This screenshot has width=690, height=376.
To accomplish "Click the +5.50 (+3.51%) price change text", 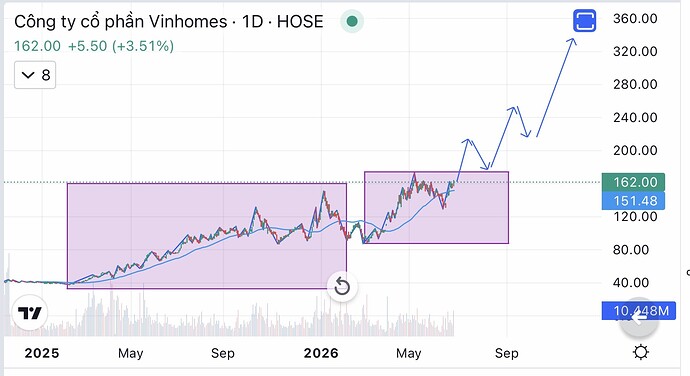I will [x=121, y=46].
